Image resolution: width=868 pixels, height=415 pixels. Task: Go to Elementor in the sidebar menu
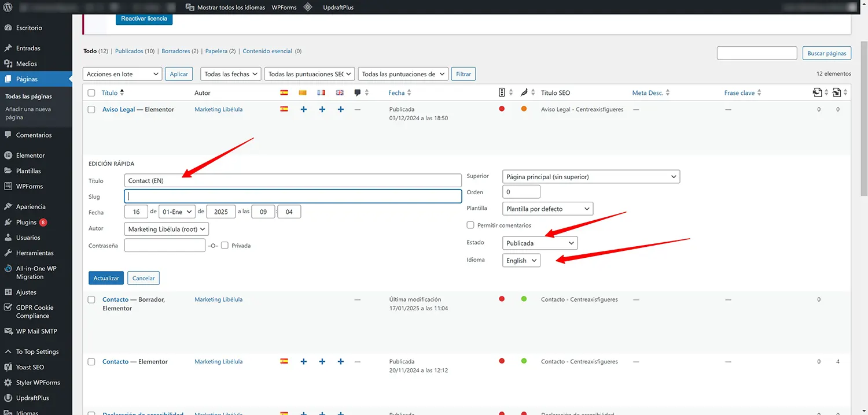point(30,155)
